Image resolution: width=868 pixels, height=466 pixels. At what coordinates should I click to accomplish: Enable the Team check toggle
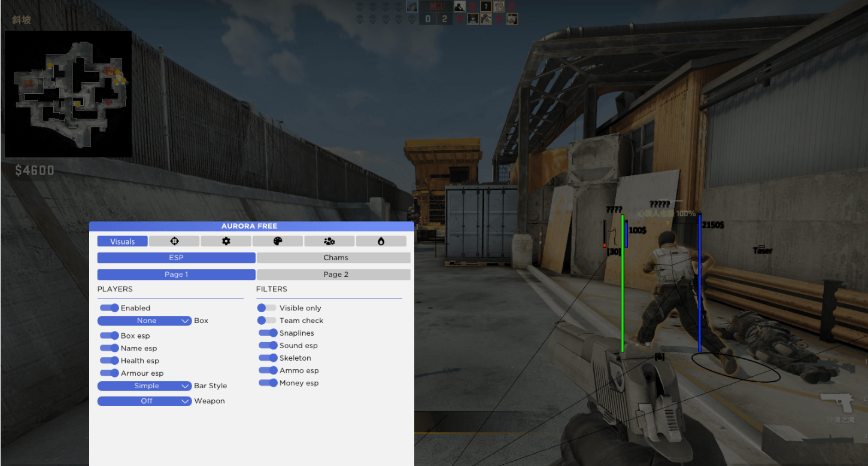(x=266, y=321)
